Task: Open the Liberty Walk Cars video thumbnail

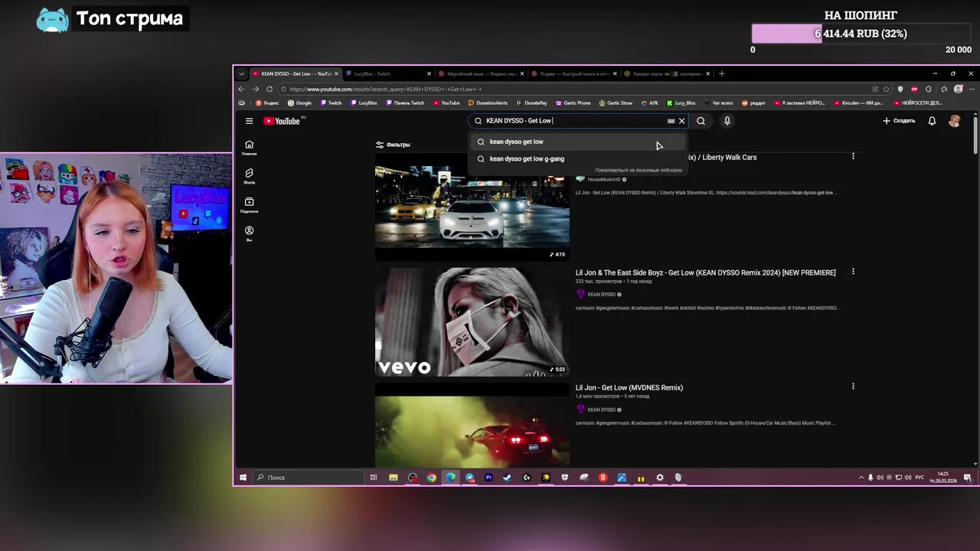Action: 472,206
